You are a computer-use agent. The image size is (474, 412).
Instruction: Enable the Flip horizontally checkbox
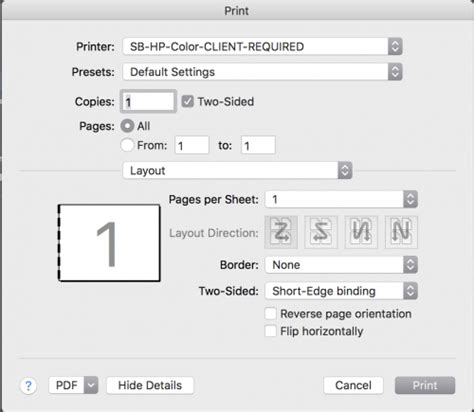pos(270,331)
